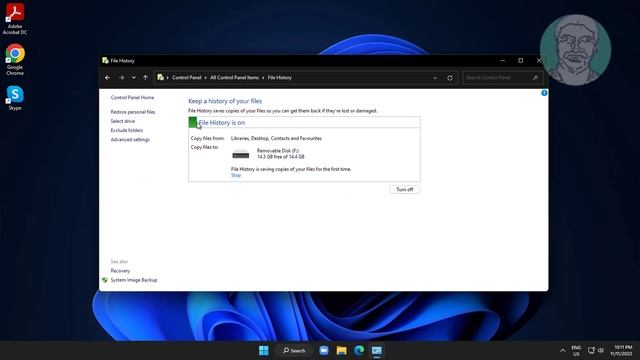Select Control Panel in the breadcrumb path
Image resolution: width=640 pixels, height=360 pixels.
pos(187,78)
